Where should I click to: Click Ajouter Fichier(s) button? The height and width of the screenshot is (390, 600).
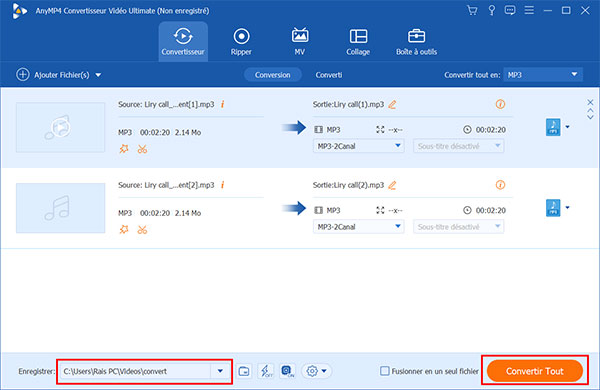point(52,75)
